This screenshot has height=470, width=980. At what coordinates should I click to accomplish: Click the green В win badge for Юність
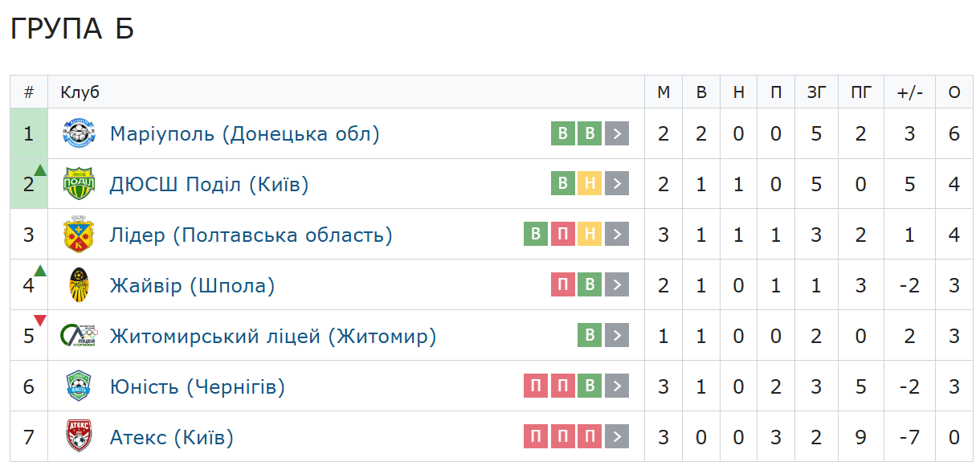point(590,386)
